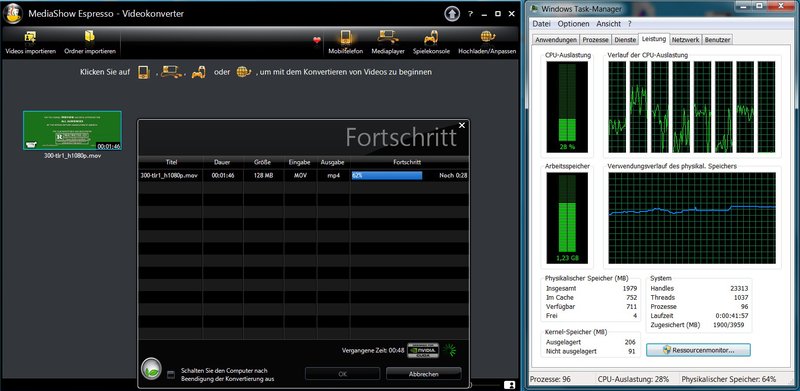Click the conversion progress bar at 62%

[387, 176]
